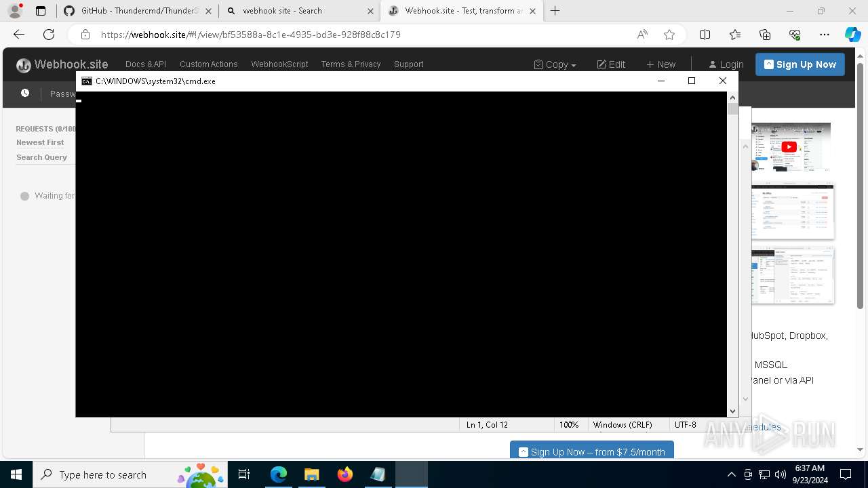Select the Newest First sort option
Viewport: 868px width, 488px height.
coord(40,142)
